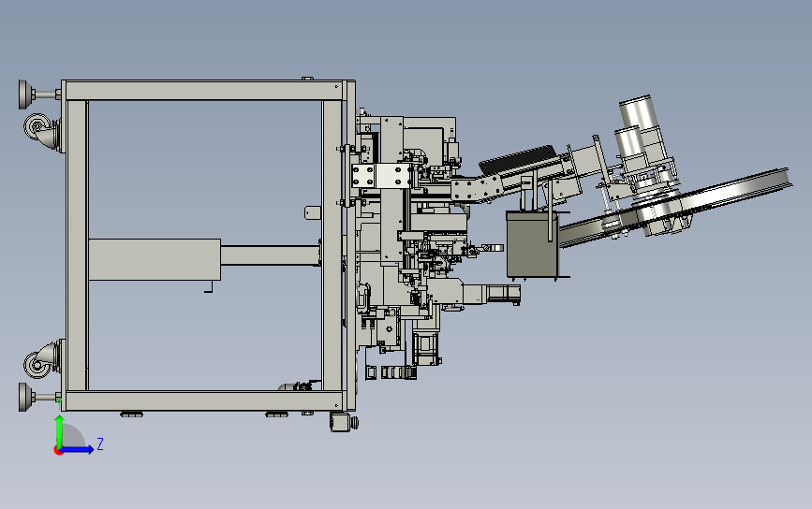Select the top-left leveling foot pad
Screen dimensions: 812x509
24,95
